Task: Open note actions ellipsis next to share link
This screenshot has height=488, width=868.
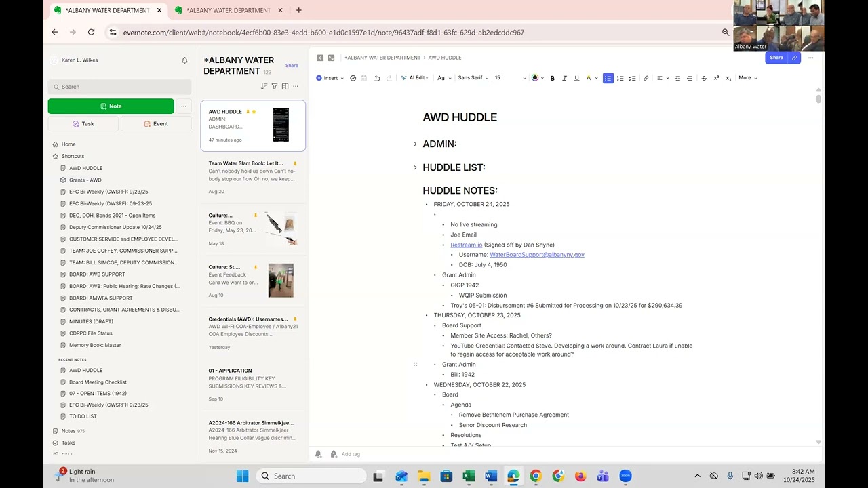Action: [x=810, y=58]
